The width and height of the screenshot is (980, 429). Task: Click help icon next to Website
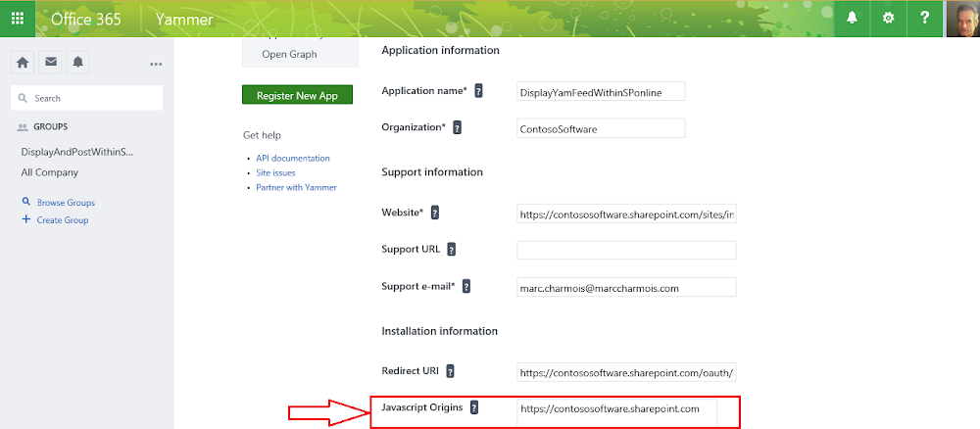(435, 213)
